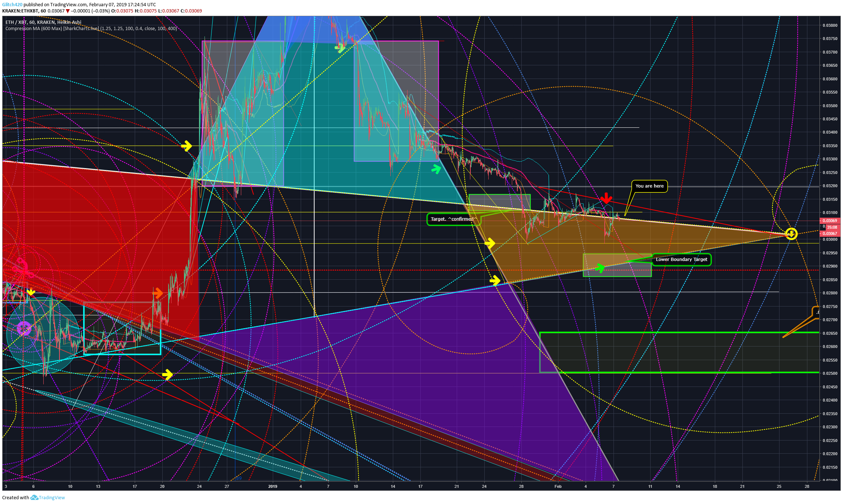Click the 27 date label on time axis
The image size is (843, 504).
click(227, 486)
